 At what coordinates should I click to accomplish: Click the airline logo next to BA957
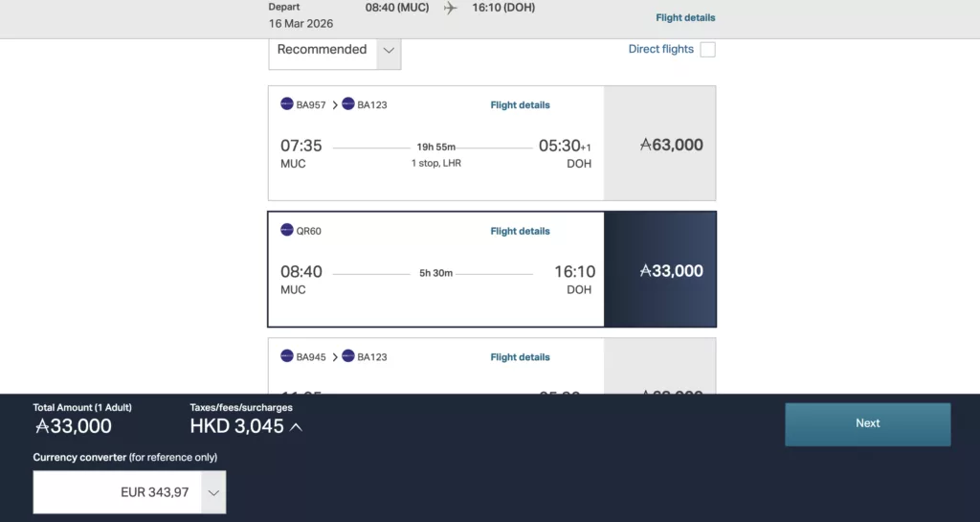[287, 104]
